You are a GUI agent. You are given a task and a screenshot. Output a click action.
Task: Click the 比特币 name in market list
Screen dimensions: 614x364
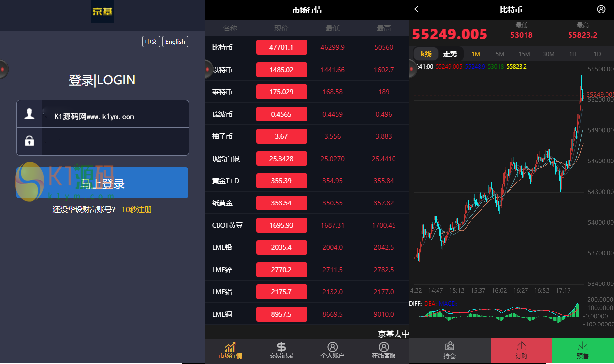pos(222,47)
